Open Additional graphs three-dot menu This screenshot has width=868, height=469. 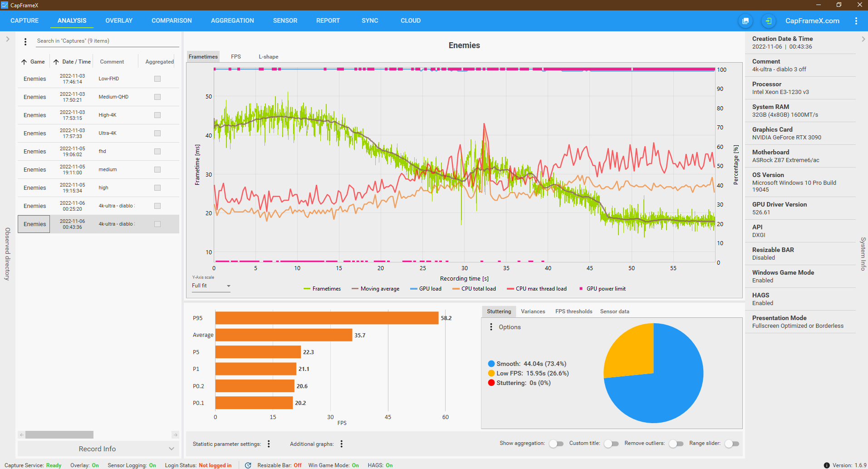[x=341, y=444]
